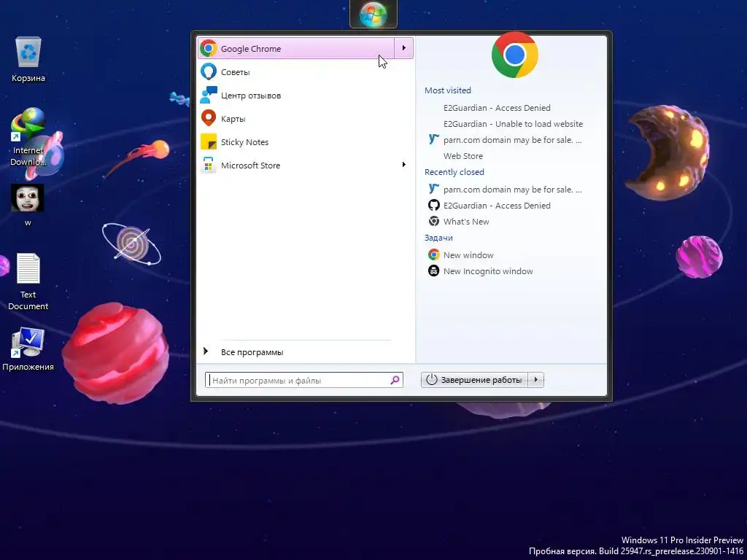Click the incognito icon
This screenshot has width=747, height=560.
[x=433, y=271]
